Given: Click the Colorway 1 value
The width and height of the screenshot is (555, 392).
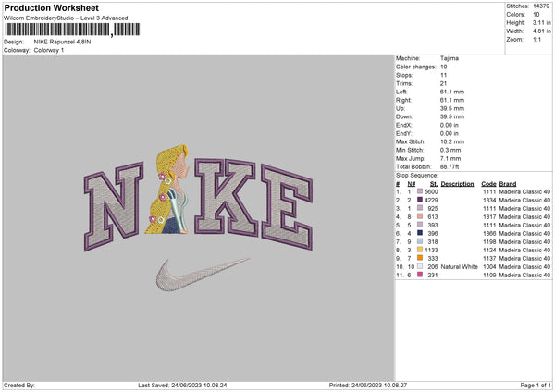Looking at the screenshot, I should pos(49,50).
